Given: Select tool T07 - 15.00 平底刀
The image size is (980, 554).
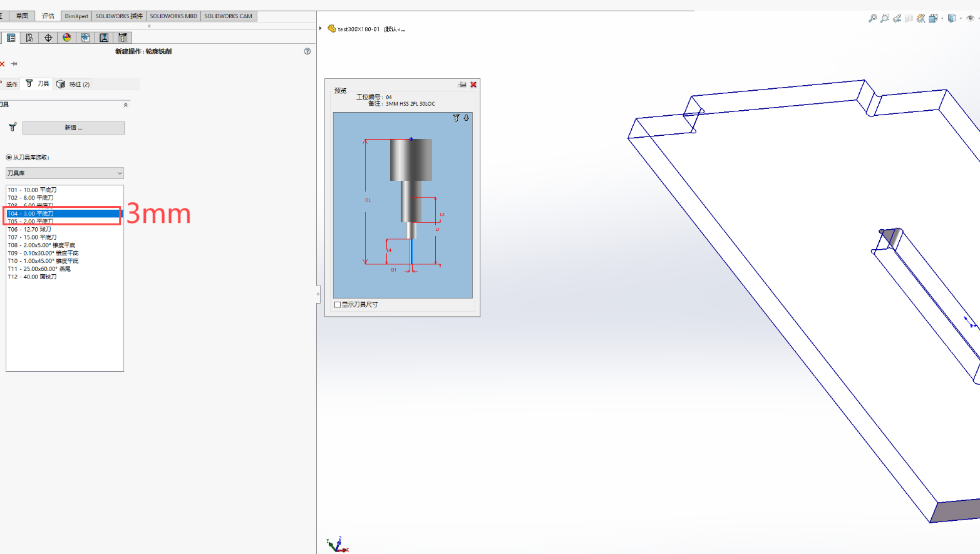Looking at the screenshot, I should point(64,237).
